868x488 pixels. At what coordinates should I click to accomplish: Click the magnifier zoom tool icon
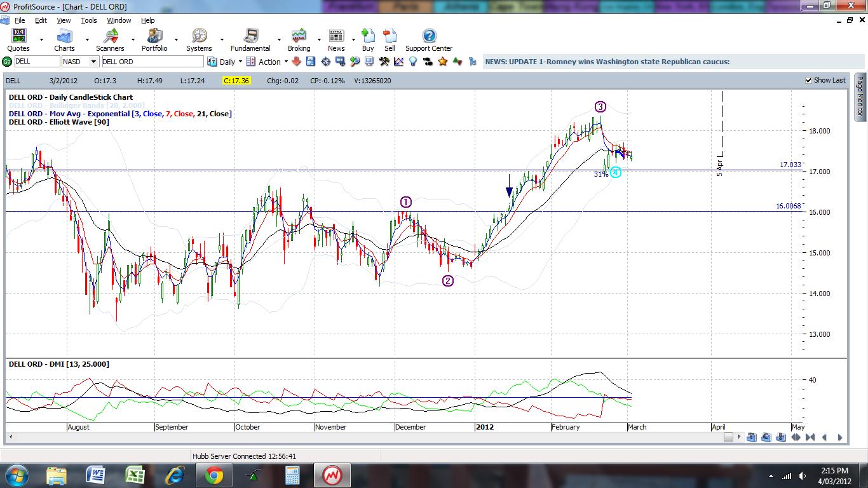(x=355, y=62)
